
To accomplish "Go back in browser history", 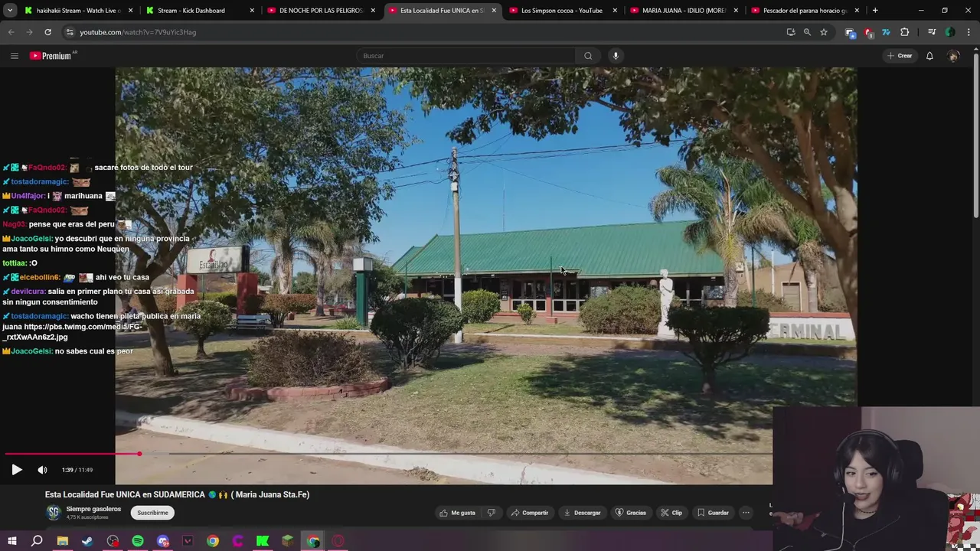I will [x=11, y=32].
